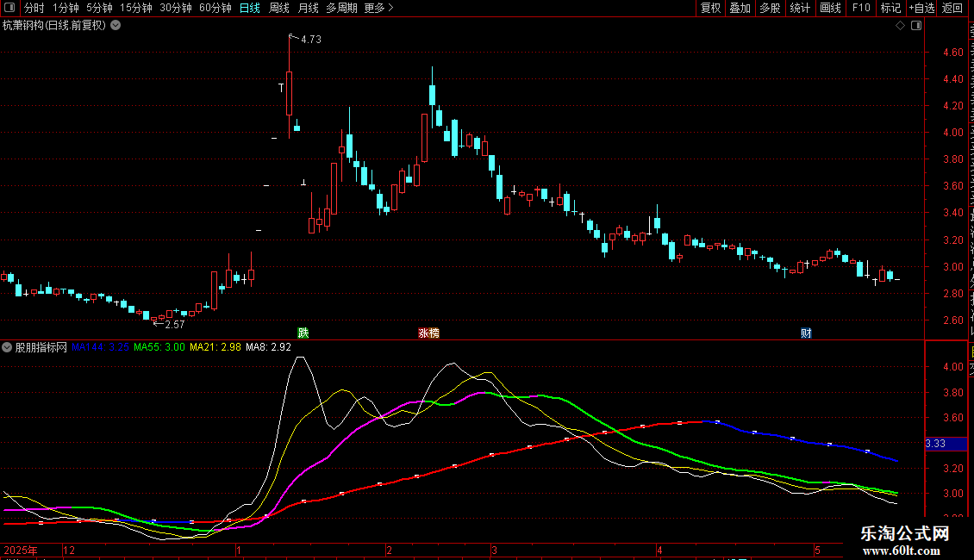Click the MA21 indicator label
The height and width of the screenshot is (560, 974).
click(215, 347)
